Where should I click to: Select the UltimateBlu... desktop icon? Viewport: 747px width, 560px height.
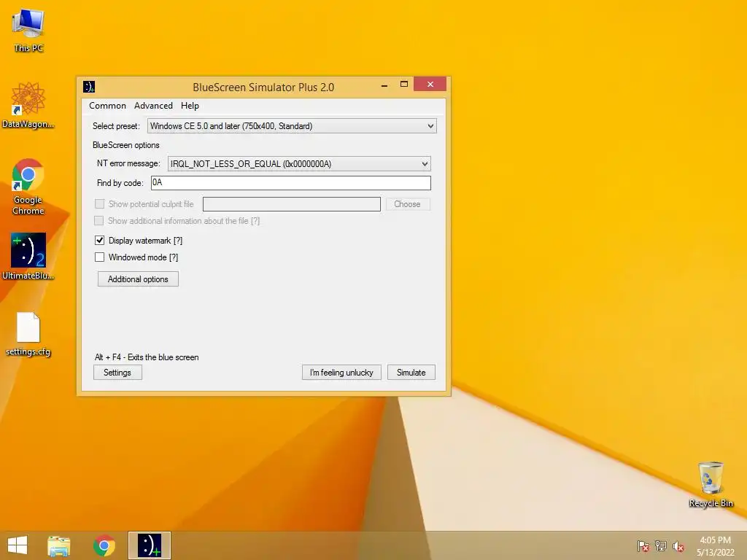28,256
